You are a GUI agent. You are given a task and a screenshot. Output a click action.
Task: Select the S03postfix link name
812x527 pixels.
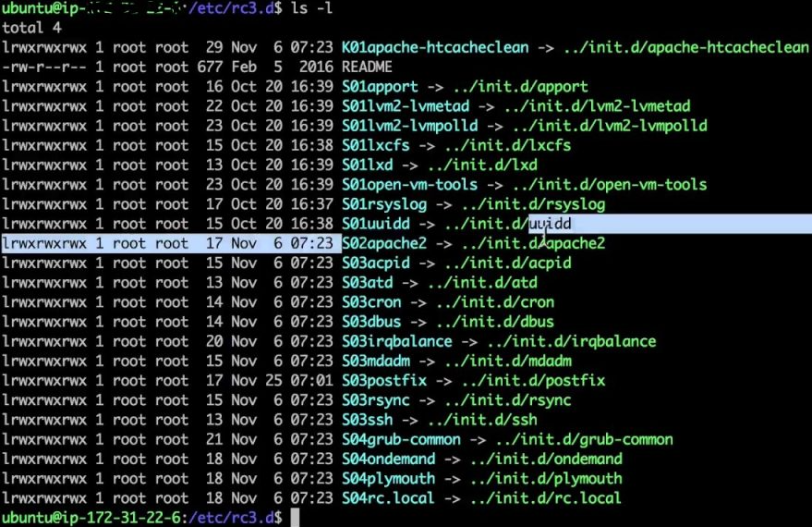(384, 381)
